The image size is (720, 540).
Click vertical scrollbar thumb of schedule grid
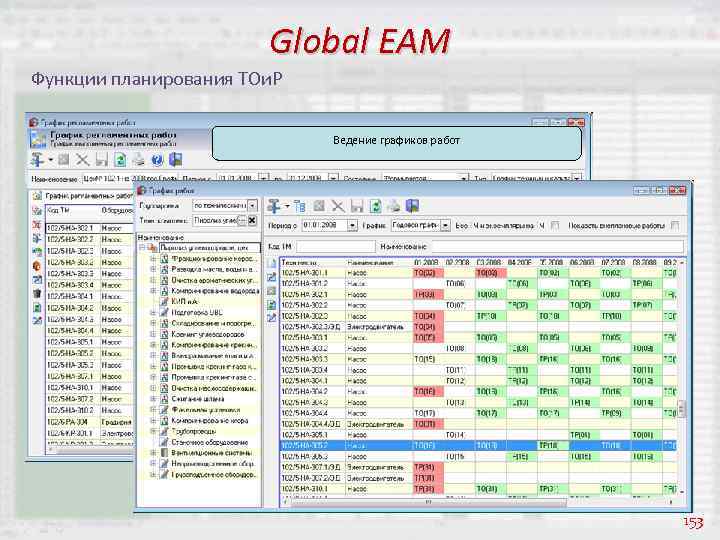(682, 408)
